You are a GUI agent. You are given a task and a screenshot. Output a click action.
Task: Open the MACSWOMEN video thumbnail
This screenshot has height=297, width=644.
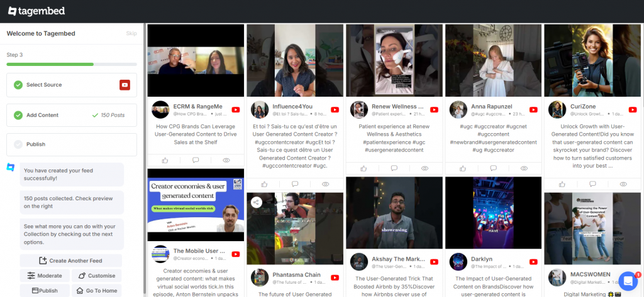(x=592, y=229)
